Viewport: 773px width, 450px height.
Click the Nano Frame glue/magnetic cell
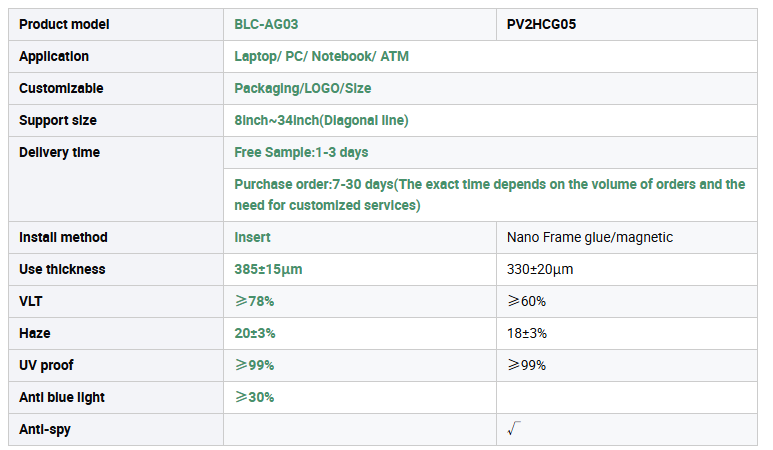pos(589,237)
